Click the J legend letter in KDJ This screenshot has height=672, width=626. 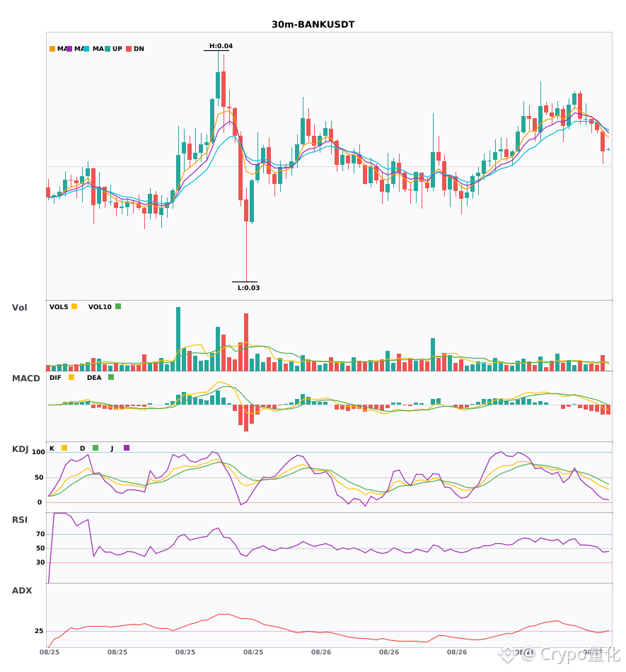112,448
